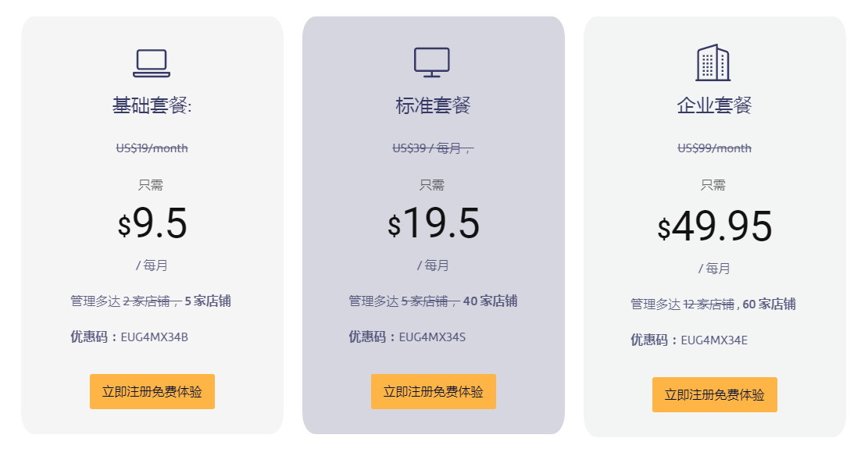Click coupon code EUG4MX34B
The width and height of the screenshot is (868, 456).
point(155,337)
